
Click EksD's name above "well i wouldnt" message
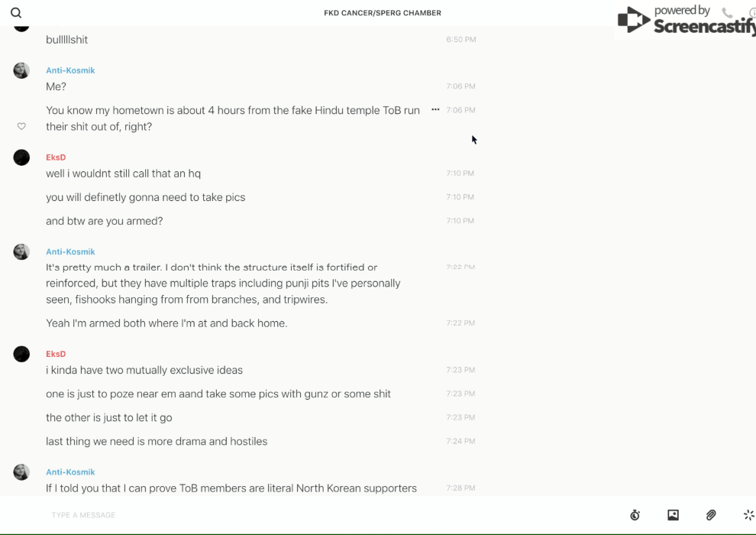click(56, 157)
